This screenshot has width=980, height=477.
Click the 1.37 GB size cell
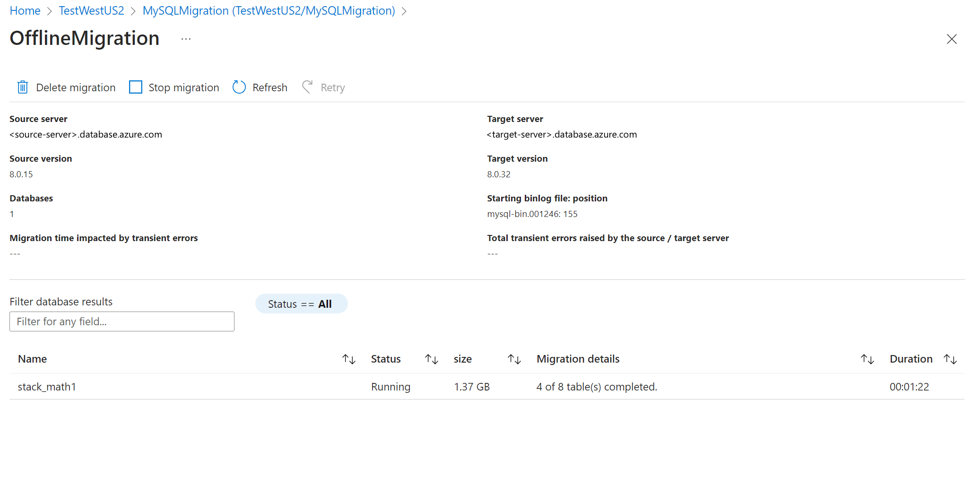tap(472, 387)
